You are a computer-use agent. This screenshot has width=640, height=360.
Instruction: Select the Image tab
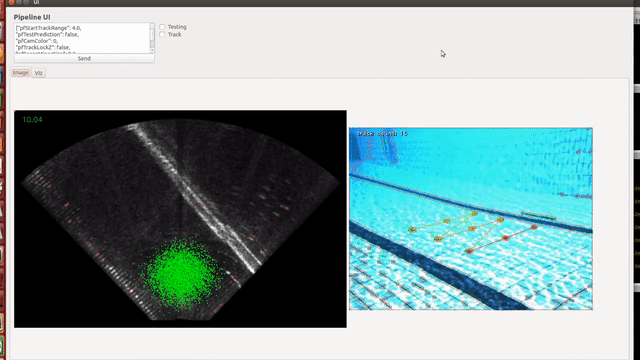pos(20,73)
